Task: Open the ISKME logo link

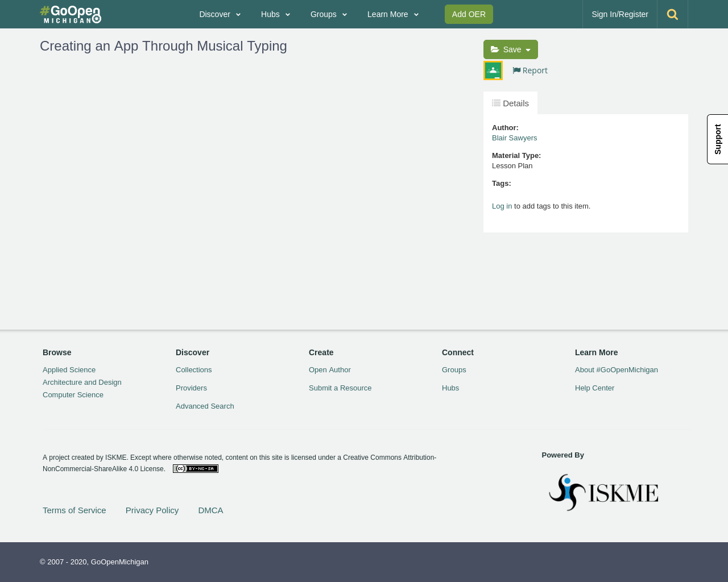Action: (x=603, y=492)
